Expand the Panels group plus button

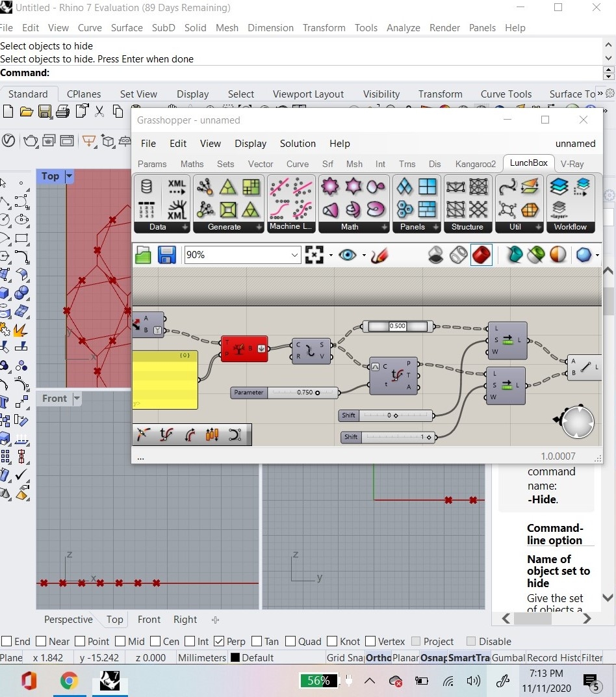[x=436, y=227]
